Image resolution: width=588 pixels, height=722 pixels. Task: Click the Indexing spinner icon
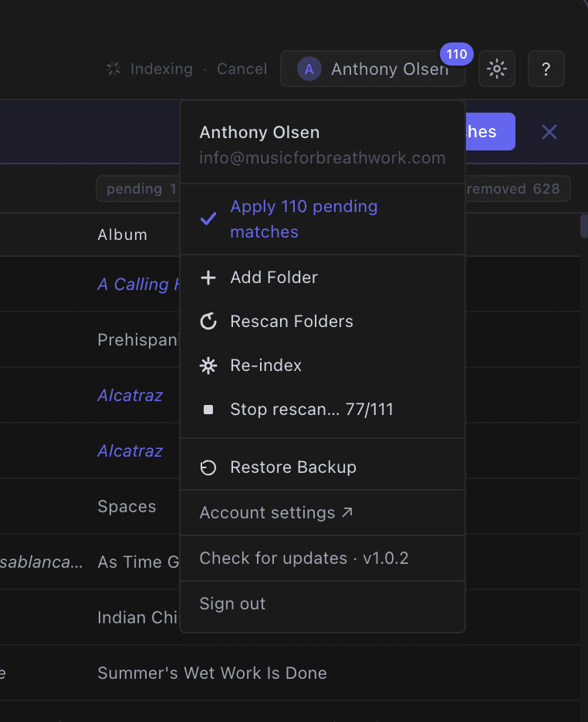113,69
